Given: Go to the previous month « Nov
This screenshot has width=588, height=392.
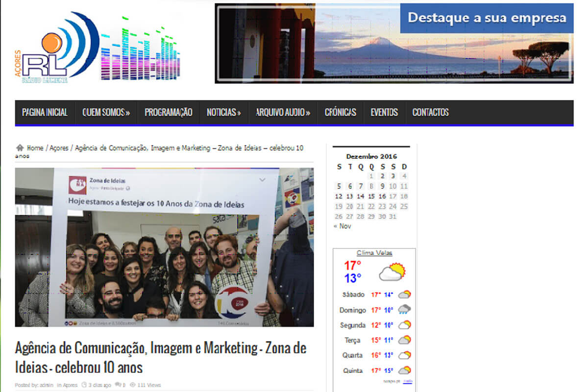Looking at the screenshot, I should [x=342, y=226].
